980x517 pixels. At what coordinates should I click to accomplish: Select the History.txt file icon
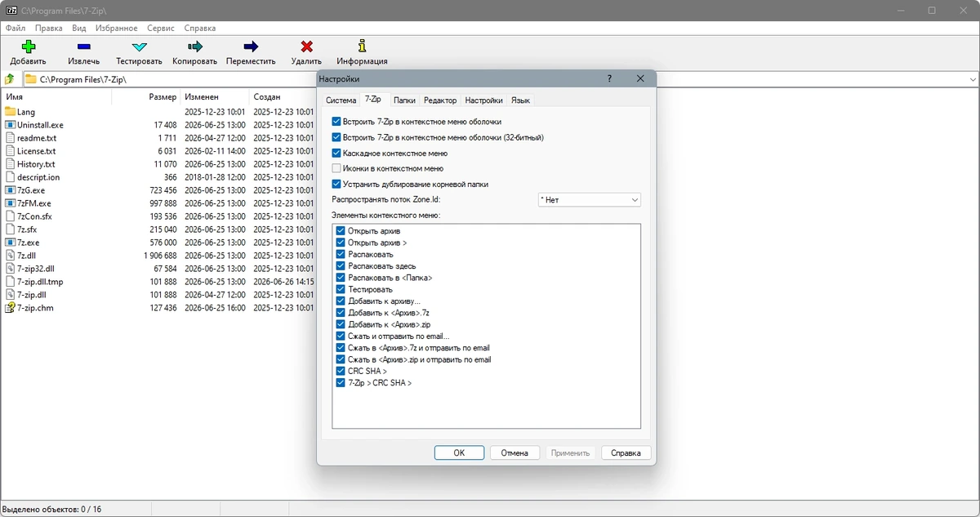[11, 164]
